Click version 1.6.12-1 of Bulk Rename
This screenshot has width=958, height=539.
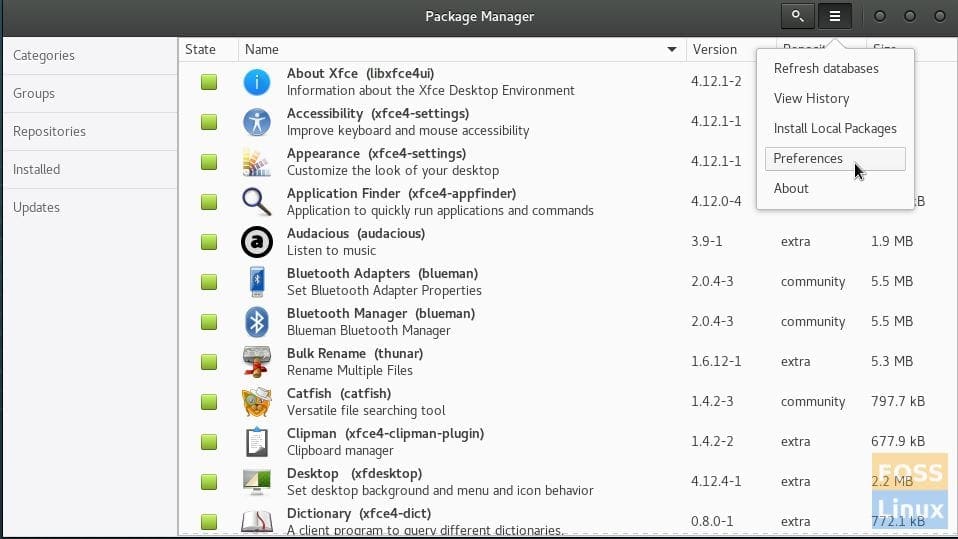click(x=716, y=361)
